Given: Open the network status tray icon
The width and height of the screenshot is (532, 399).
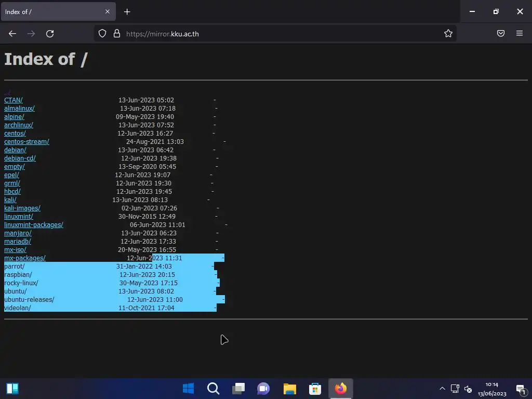Looking at the screenshot, I should [455, 389].
